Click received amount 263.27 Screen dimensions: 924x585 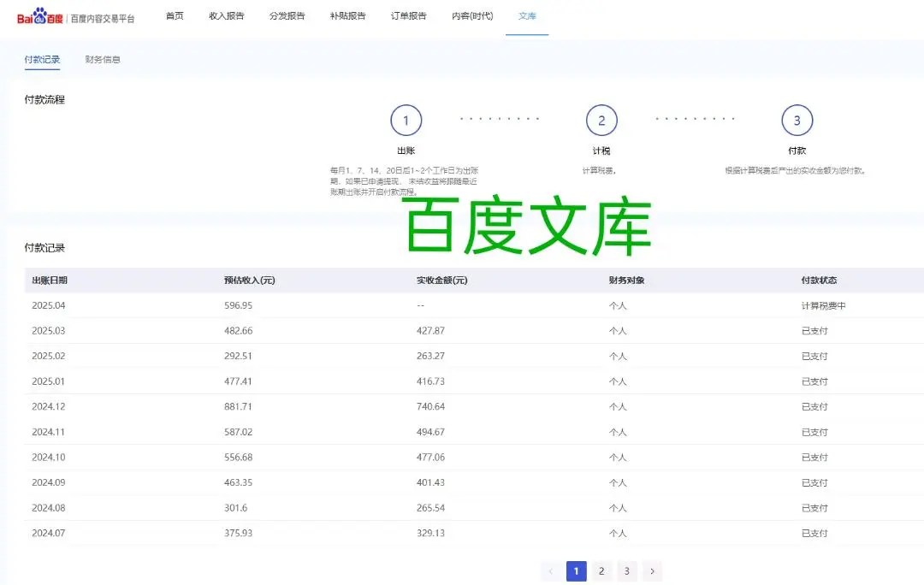click(x=430, y=357)
